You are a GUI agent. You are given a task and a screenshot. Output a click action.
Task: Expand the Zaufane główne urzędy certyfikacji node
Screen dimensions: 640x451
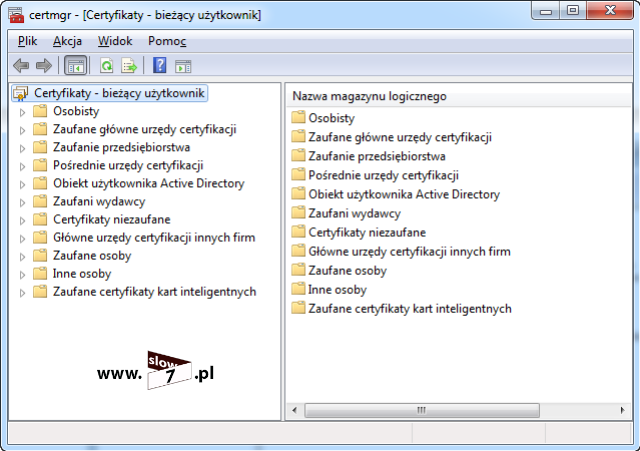point(22,130)
